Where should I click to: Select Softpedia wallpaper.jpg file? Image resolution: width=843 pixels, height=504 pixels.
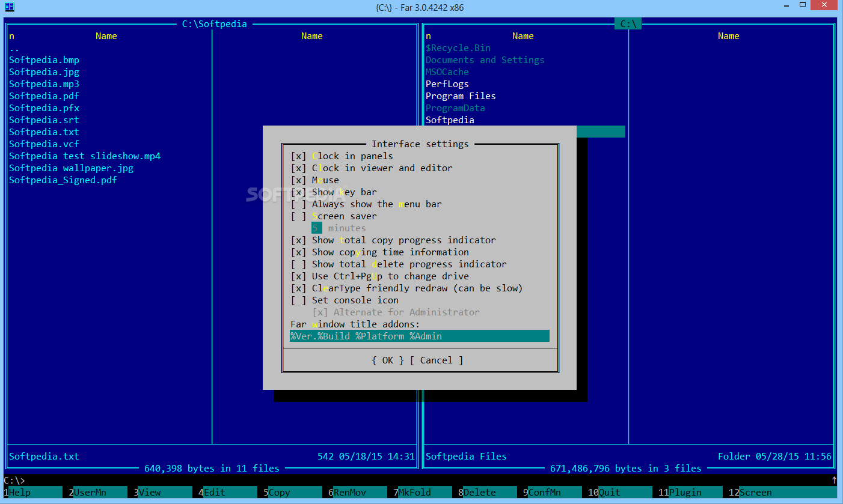coord(71,168)
